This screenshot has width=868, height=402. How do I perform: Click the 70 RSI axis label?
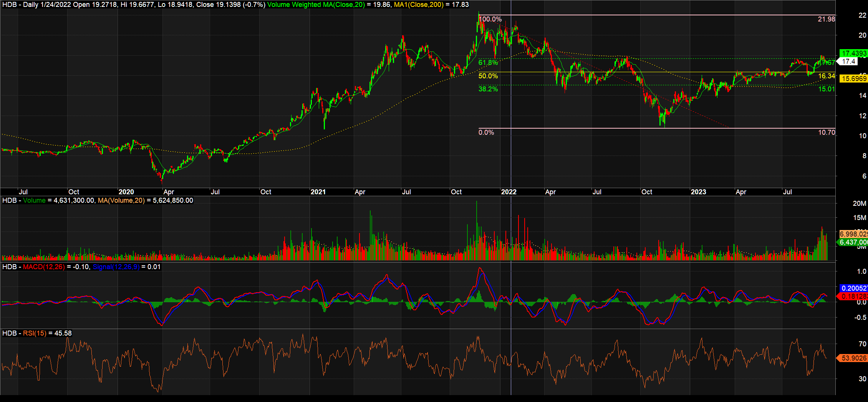863,344
